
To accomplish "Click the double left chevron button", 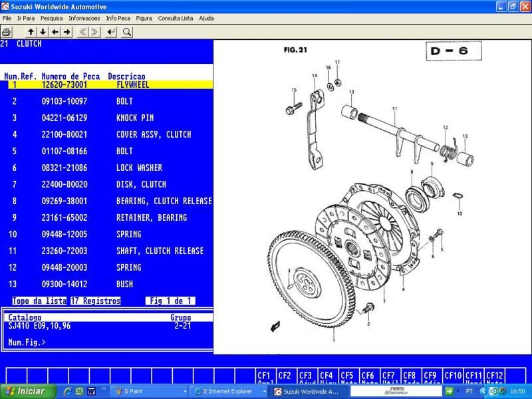I will [82, 32].
